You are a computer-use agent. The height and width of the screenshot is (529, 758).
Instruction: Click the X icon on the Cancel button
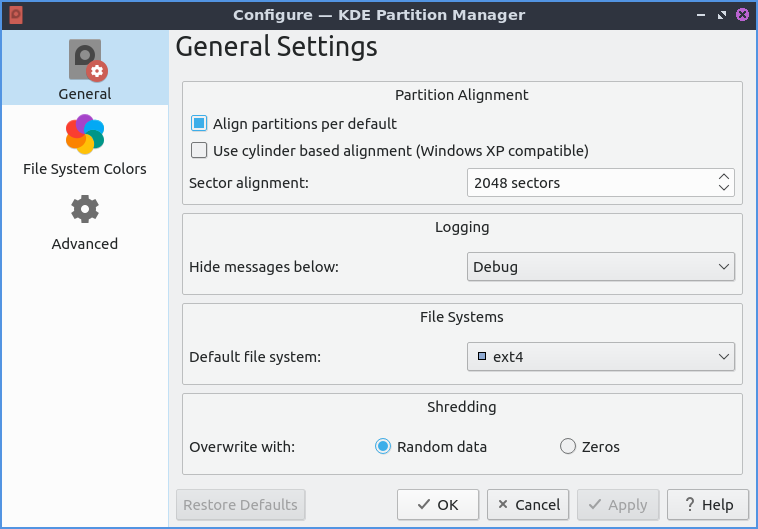tap(504, 505)
